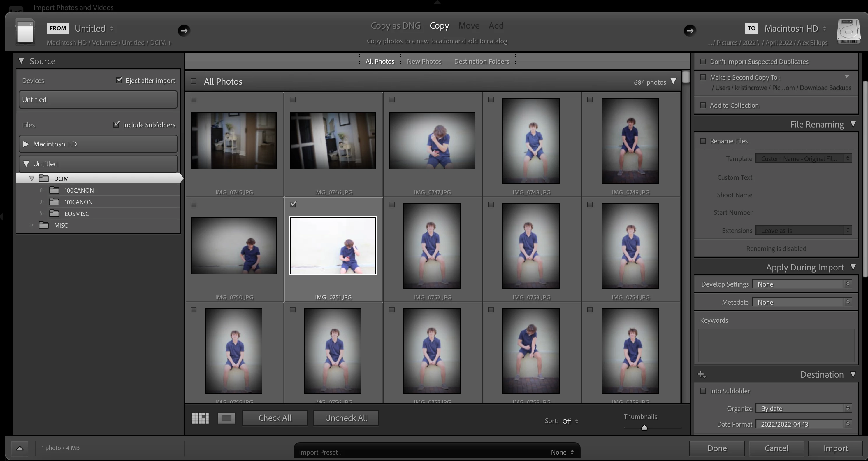Click the source arrow next to Untitled
Viewport: 868px width, 461px height.
[x=184, y=30]
